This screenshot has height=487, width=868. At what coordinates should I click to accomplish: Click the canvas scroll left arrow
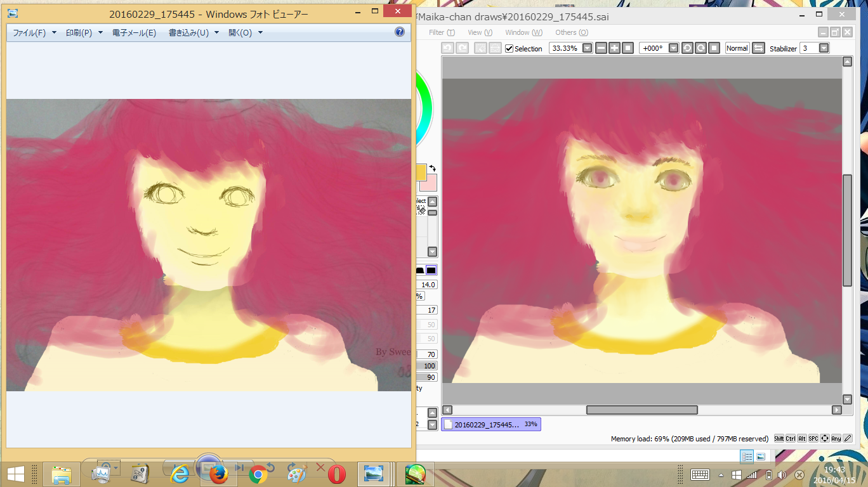click(x=447, y=410)
